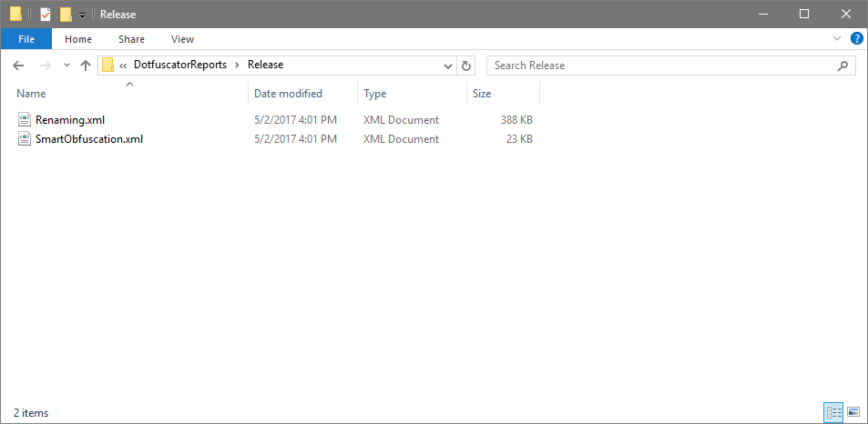Switch to Details view in status bar
This screenshot has height=424, width=868.
833,412
